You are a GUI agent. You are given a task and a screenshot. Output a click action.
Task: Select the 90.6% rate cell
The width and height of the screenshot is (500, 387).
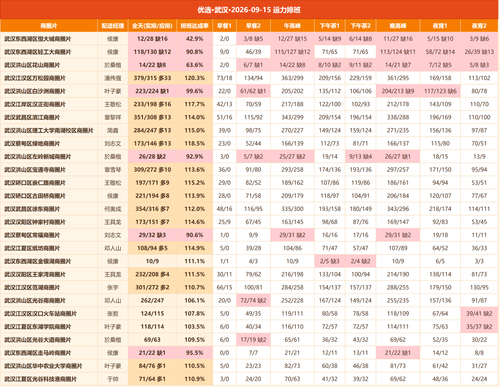195,235
